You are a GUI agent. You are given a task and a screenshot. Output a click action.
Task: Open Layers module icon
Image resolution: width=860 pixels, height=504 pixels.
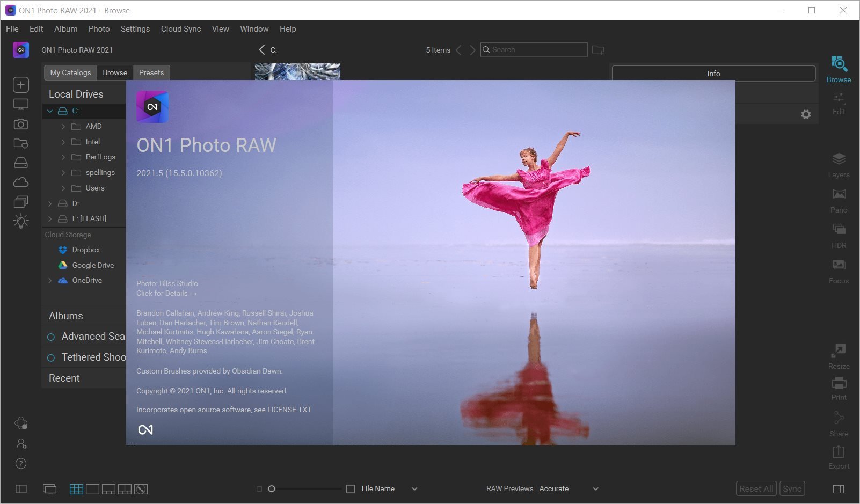[x=839, y=165]
